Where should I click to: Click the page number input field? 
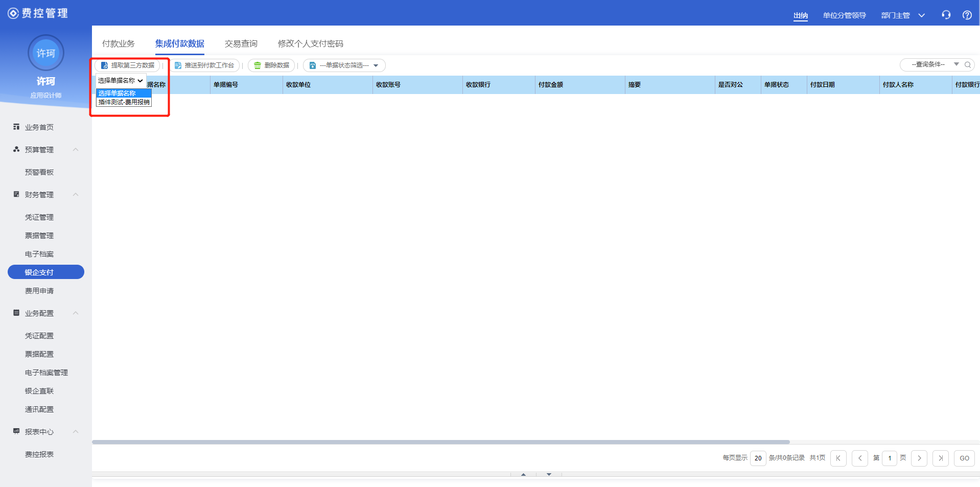890,458
